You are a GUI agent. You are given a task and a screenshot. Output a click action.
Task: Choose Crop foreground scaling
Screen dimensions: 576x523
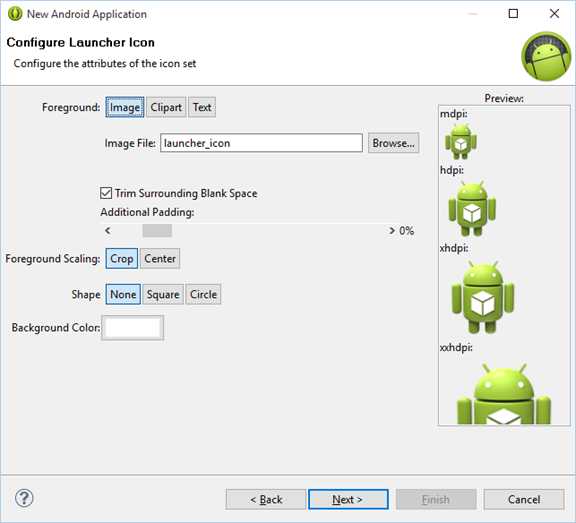tap(122, 259)
